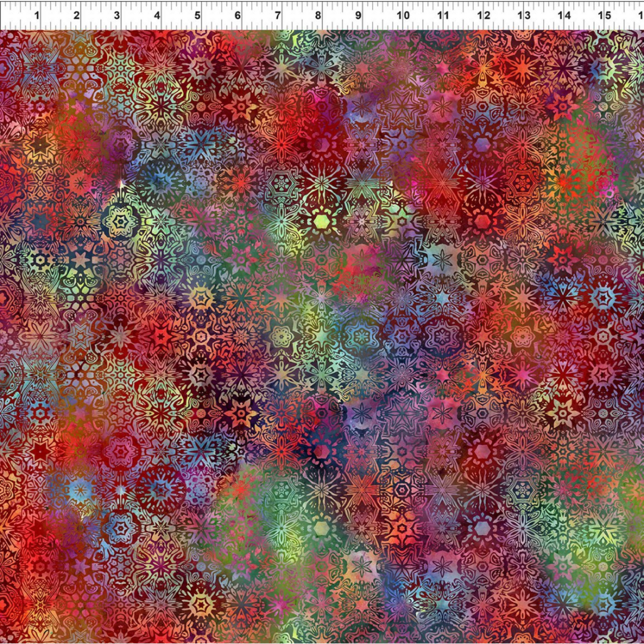
Task: Click the ruler label 5
Action: 197,16
